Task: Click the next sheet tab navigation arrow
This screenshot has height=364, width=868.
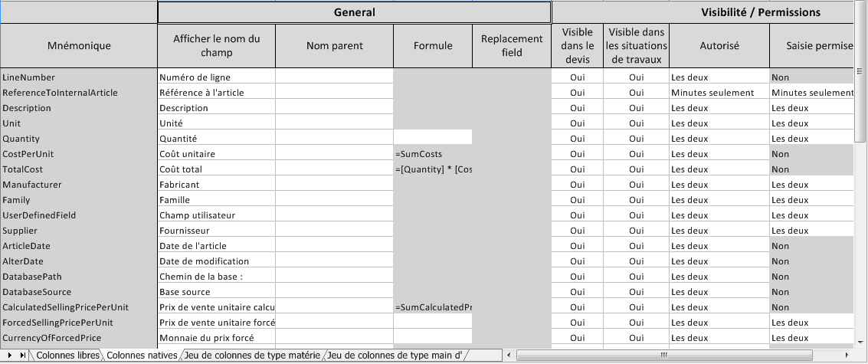Action: [x=10, y=355]
